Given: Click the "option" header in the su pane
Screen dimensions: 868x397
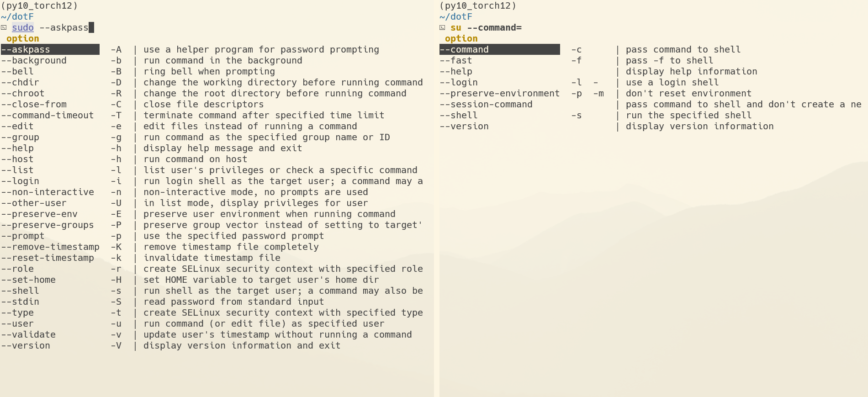Looking at the screenshot, I should point(461,39).
